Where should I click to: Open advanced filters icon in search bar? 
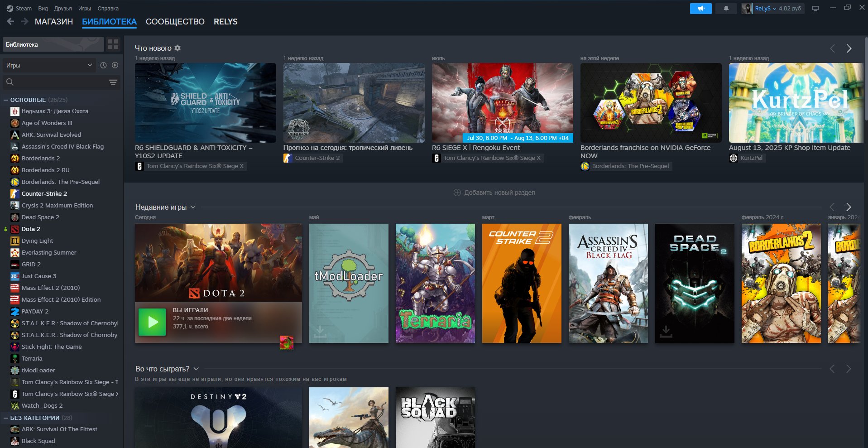pyautogui.click(x=113, y=82)
